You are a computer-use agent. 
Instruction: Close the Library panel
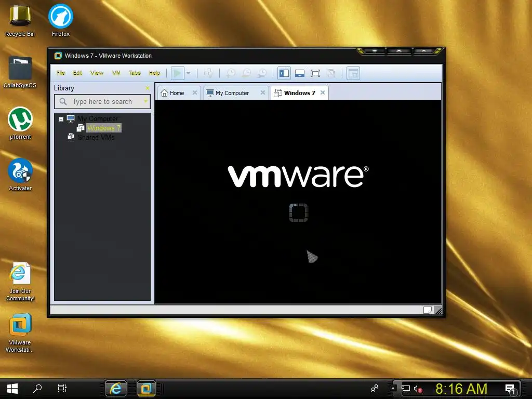click(x=147, y=88)
